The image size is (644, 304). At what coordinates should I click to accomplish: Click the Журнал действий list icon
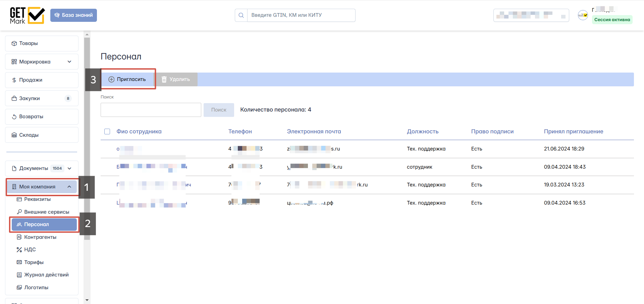pos(19,275)
